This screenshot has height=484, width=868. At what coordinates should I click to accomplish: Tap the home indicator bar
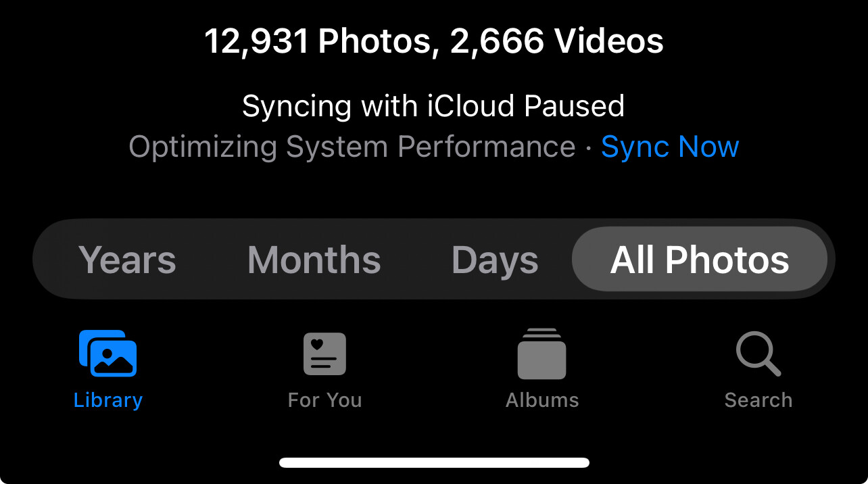433,462
